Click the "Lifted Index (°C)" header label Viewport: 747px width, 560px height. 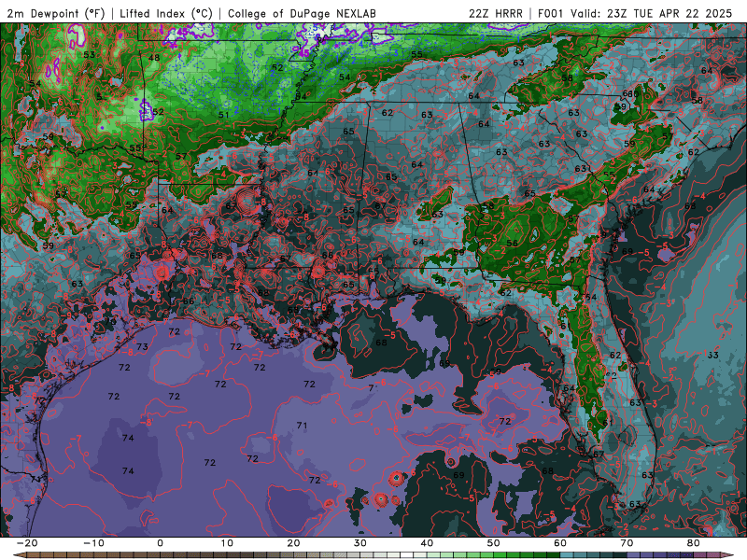click(166, 13)
